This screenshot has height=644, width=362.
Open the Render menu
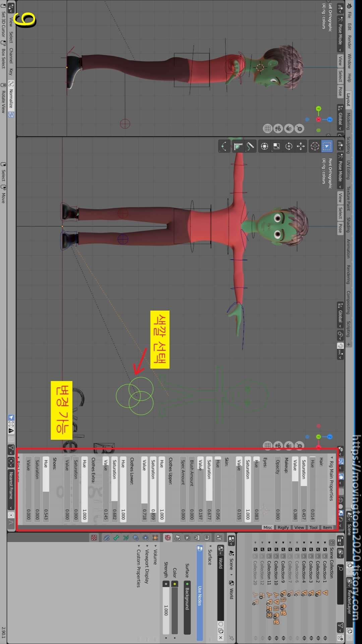(x=349, y=42)
